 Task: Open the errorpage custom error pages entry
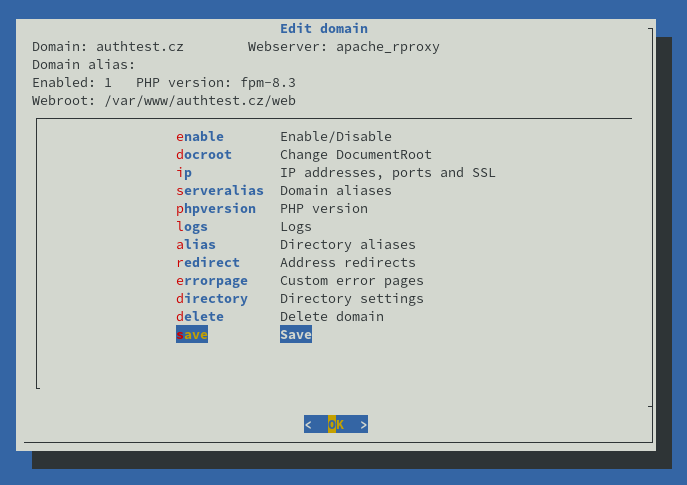pyautogui.click(x=212, y=280)
